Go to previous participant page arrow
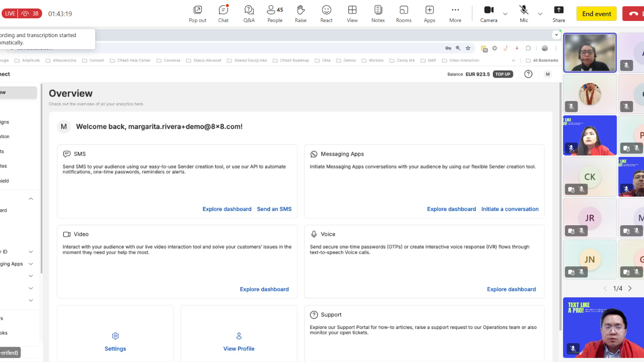This screenshot has width=644, height=362. pyautogui.click(x=606, y=289)
